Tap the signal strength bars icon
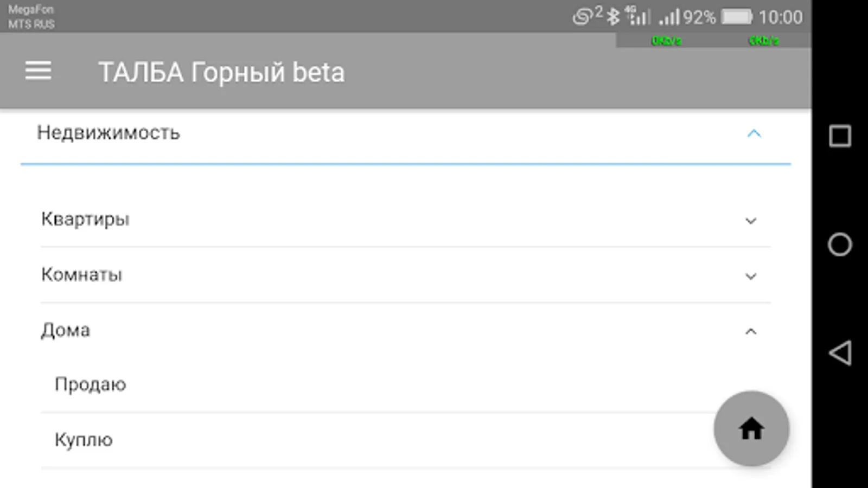 point(669,17)
